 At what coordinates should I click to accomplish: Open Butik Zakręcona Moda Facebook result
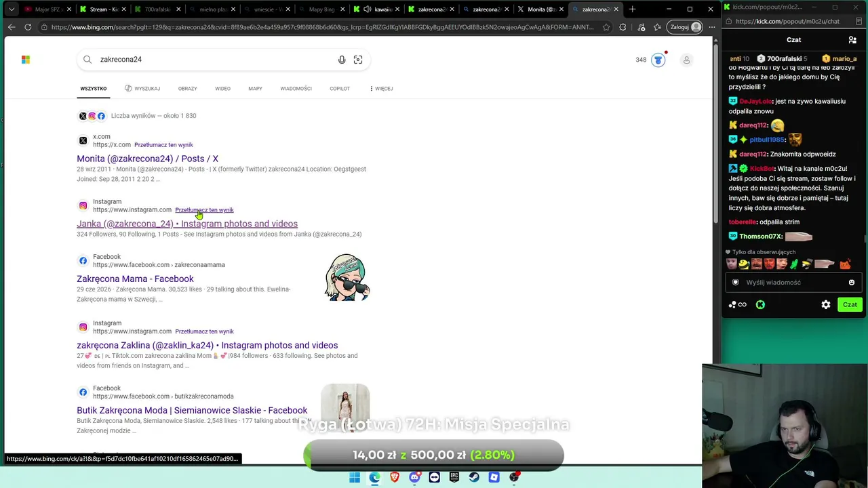click(192, 410)
